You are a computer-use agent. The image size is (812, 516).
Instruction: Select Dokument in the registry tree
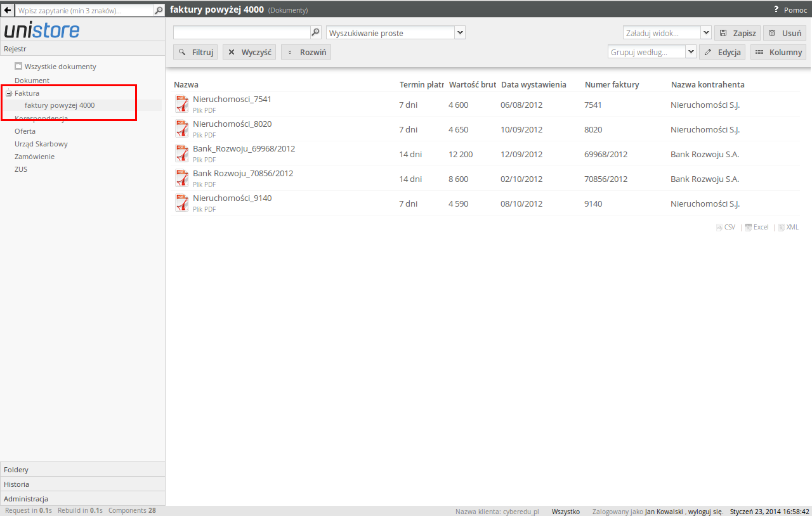pyautogui.click(x=32, y=81)
